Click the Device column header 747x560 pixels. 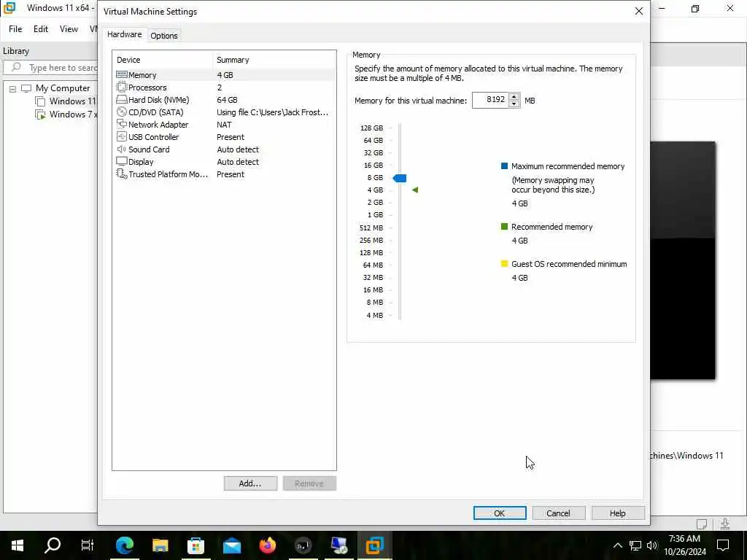pos(162,60)
